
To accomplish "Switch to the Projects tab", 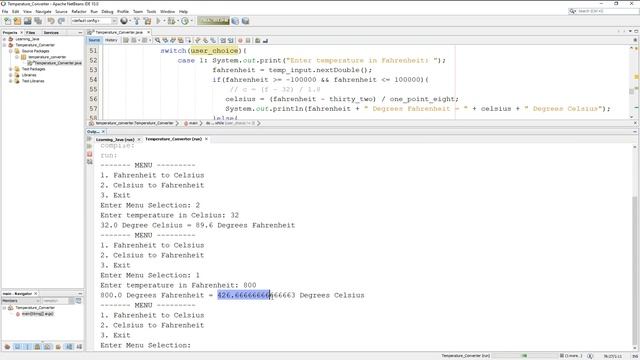I will [x=10, y=32].
